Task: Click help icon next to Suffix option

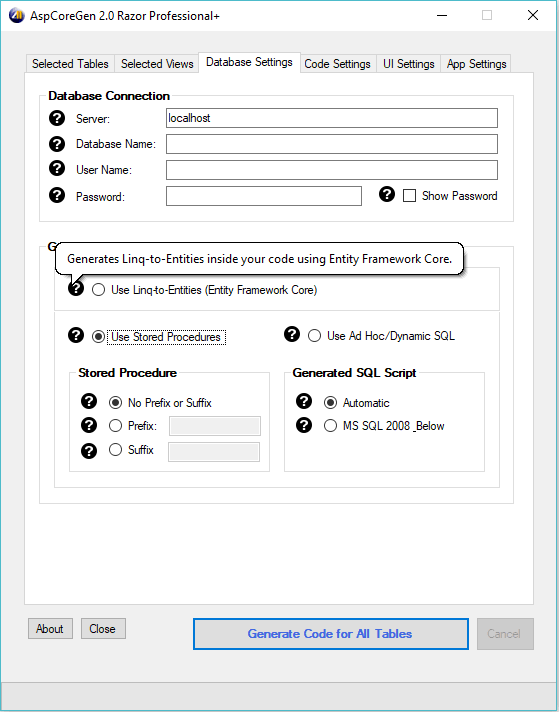Action: (x=89, y=451)
